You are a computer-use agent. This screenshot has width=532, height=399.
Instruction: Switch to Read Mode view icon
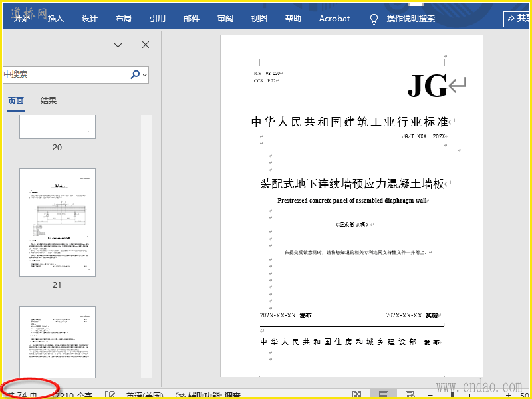click(x=357, y=395)
